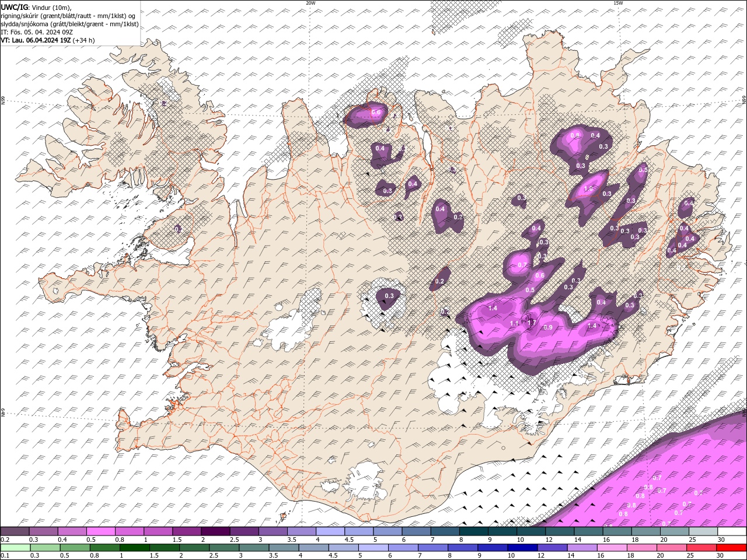Click the '1.1' precipitation value on the map

coord(514,323)
